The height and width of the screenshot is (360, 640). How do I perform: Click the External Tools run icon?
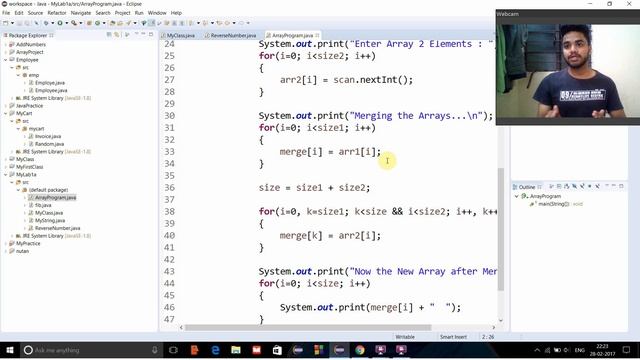tap(73, 23)
